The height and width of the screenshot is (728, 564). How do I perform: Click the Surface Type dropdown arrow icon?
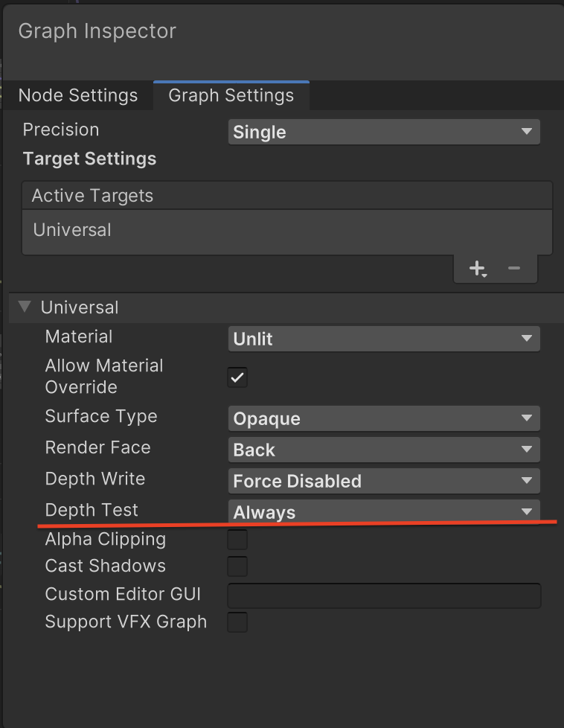[530, 418]
